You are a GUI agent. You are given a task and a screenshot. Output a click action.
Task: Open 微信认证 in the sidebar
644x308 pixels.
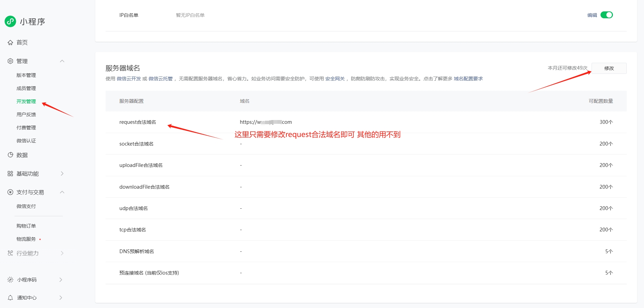coord(26,141)
